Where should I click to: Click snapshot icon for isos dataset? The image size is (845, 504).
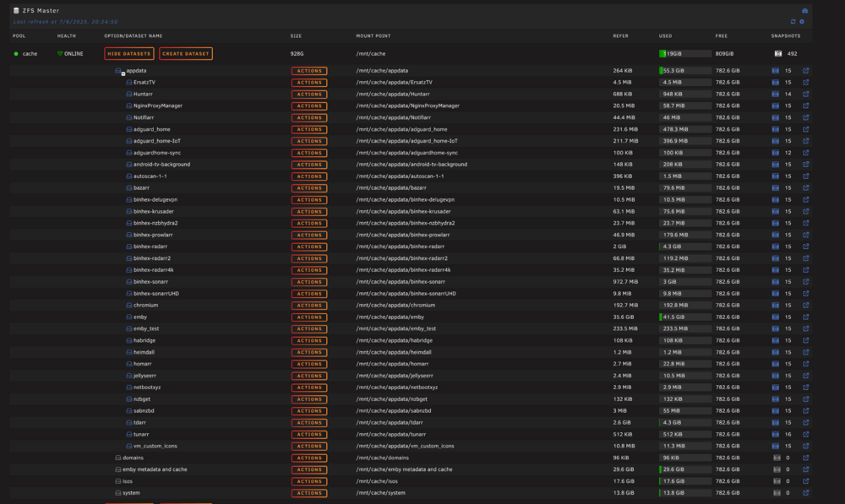pos(777,481)
